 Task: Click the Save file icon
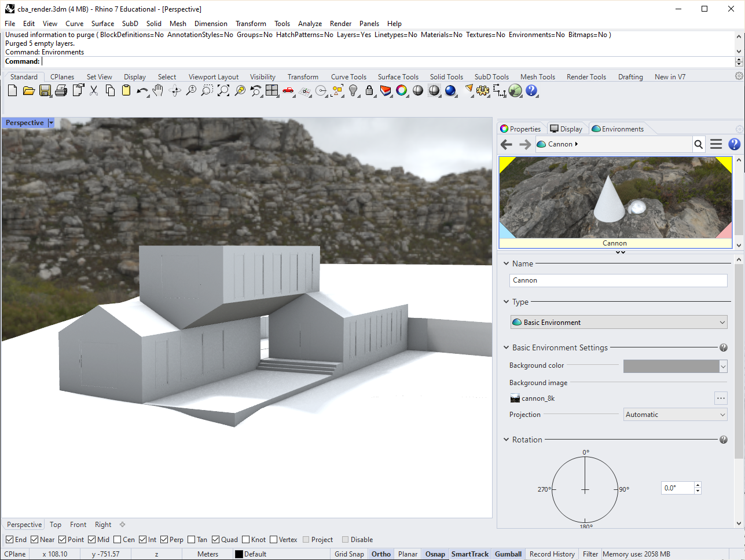(45, 90)
